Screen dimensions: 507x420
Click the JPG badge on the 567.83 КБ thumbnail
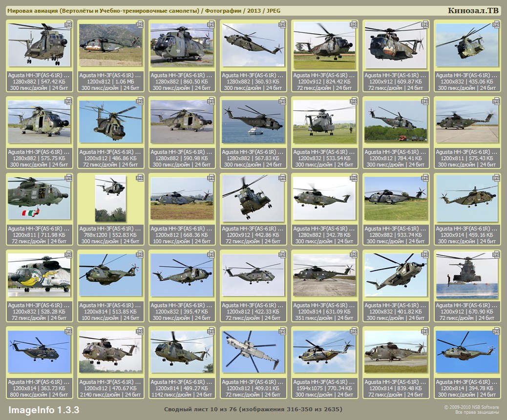[283, 101]
